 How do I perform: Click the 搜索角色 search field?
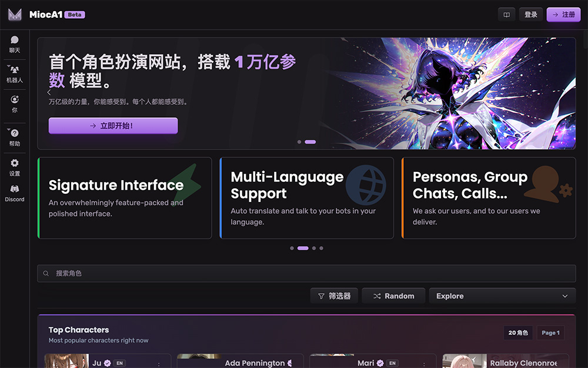click(x=306, y=273)
